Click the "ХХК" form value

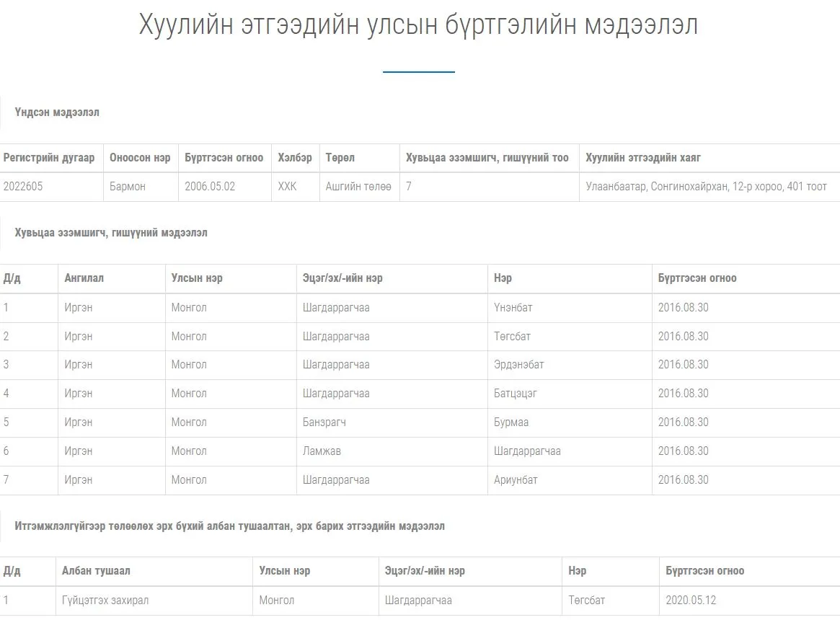tap(287, 187)
